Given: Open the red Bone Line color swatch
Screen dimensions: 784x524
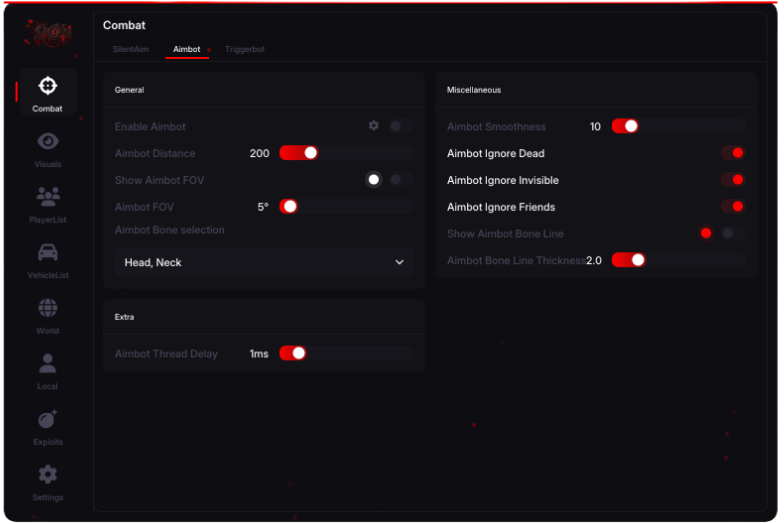Looking at the screenshot, I should point(706,233).
